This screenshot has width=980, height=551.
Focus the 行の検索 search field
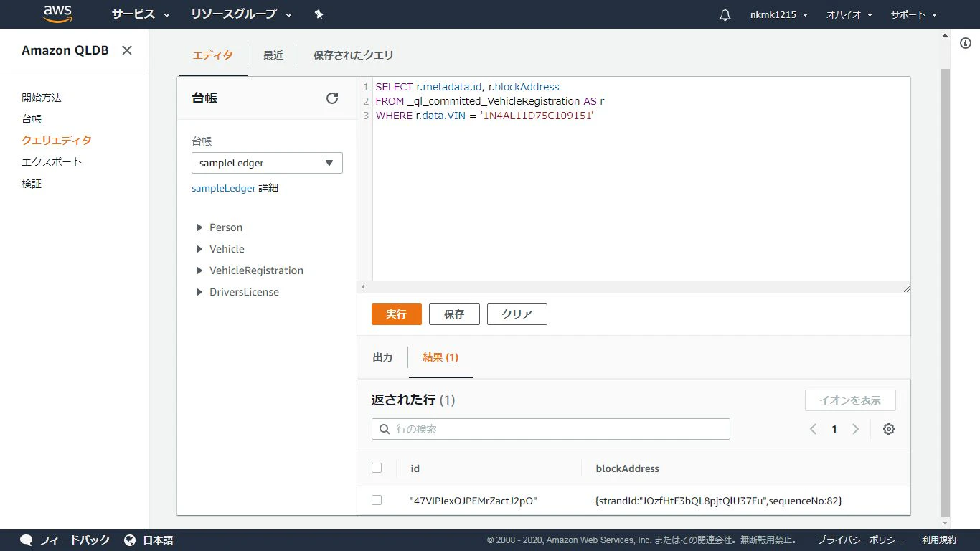551,429
